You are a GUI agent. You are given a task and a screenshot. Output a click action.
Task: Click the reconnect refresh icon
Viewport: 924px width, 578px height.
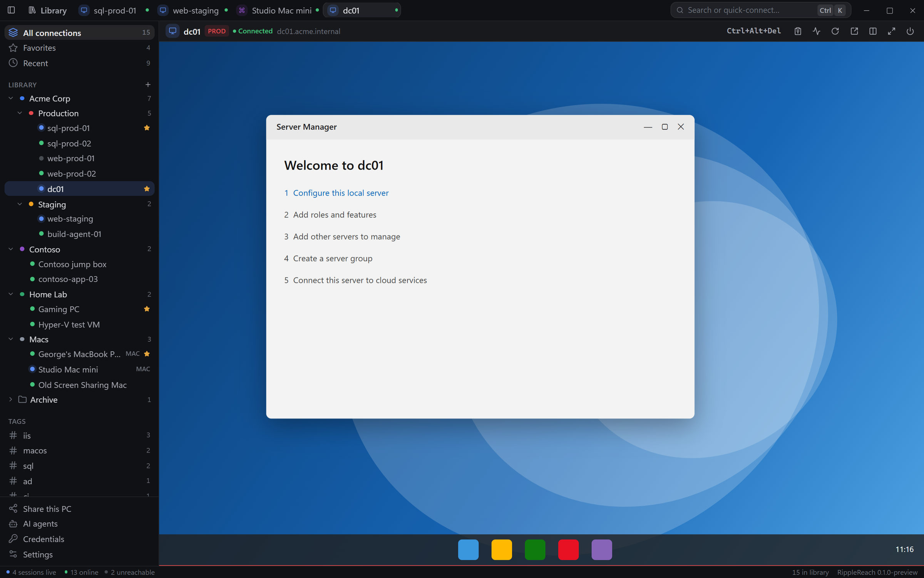pos(835,31)
